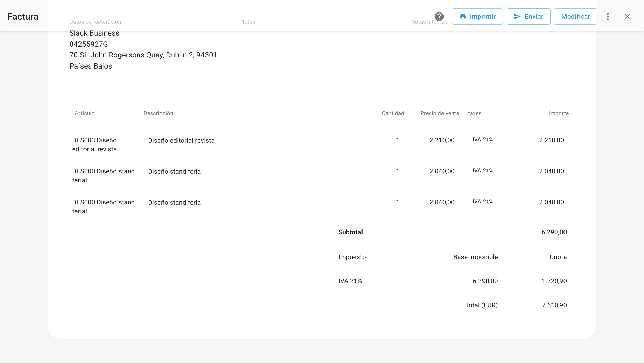Click the Factura title heading
Image resolution: width=644 pixels, height=363 pixels.
(23, 17)
